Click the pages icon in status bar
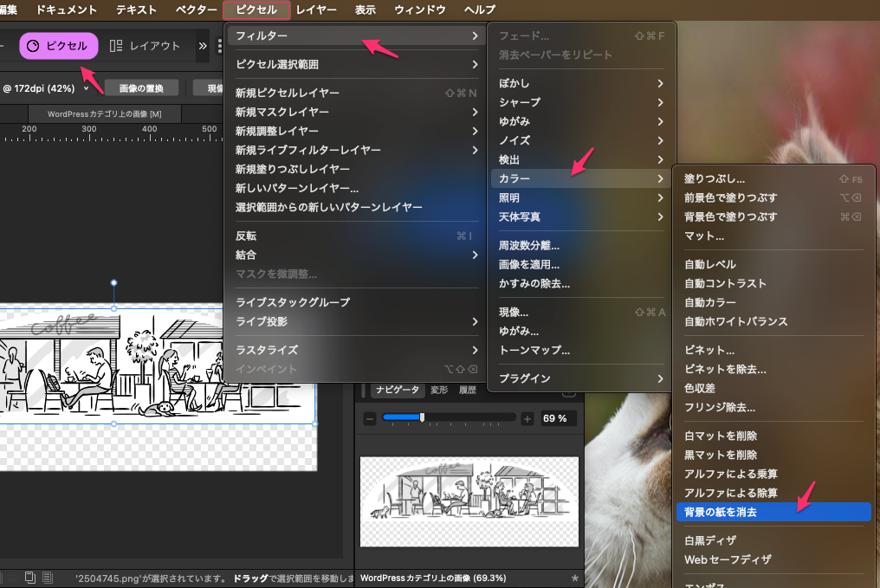This screenshot has height=588, width=880. coord(30,578)
